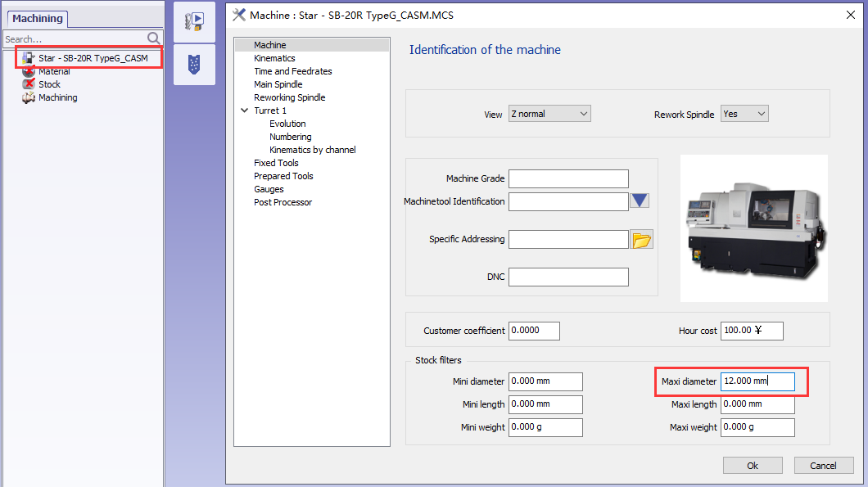
Task: Open the Rework Spindle dropdown
Action: point(744,114)
